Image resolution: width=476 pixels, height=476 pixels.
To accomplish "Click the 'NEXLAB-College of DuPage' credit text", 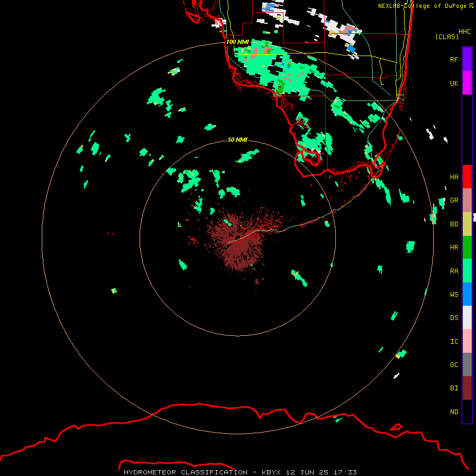I will tap(422, 6).
